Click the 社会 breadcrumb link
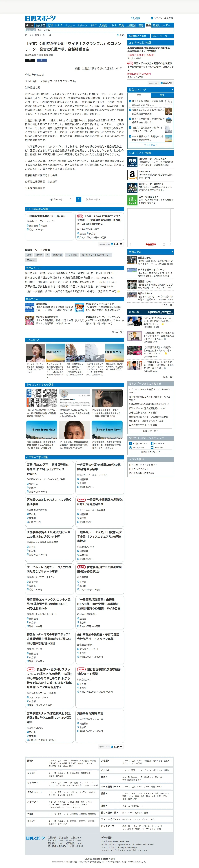199x868 pixels. (x=37, y=35)
